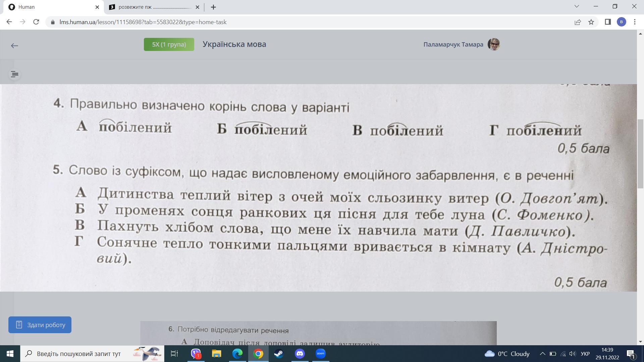Bookmark page with star icon

pyautogui.click(x=591, y=22)
